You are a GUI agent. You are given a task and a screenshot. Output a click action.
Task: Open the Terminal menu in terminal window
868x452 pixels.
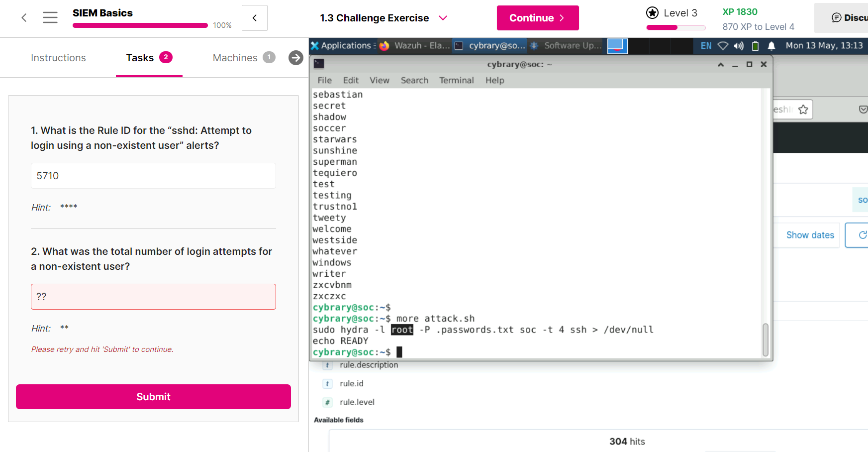(456, 80)
